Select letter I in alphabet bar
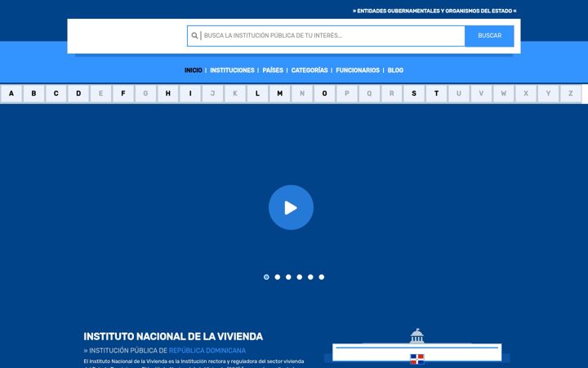This screenshot has width=588, height=368. point(190,93)
